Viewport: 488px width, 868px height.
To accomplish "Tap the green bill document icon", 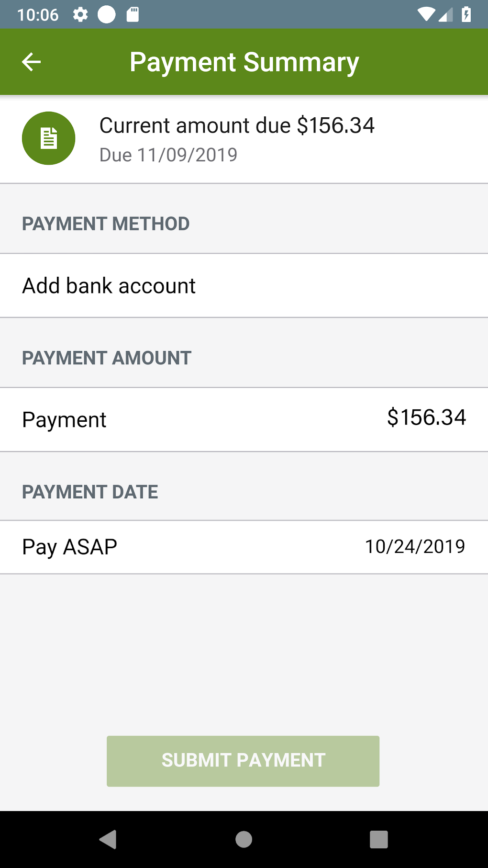I will (49, 138).
